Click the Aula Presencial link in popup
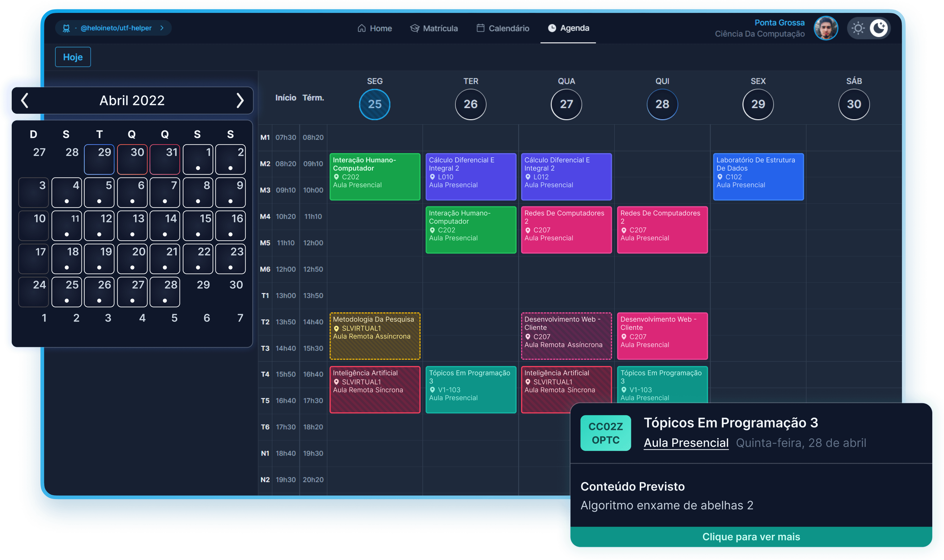 point(686,443)
